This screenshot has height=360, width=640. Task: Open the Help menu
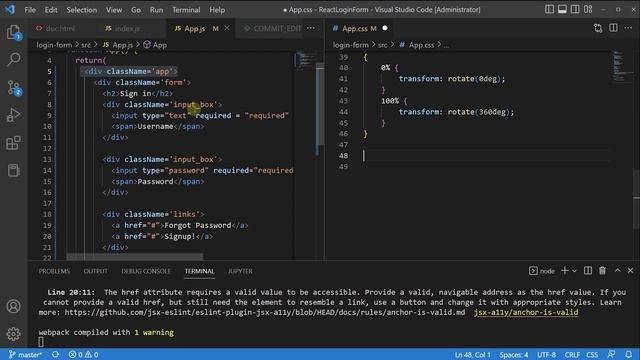pyautogui.click(x=217, y=9)
